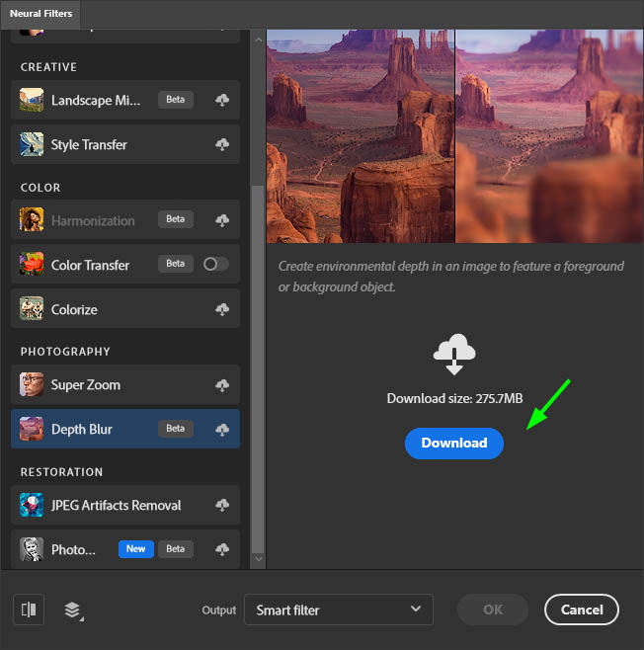
Task: Select the Depth Blur filter name
Action: coord(82,430)
